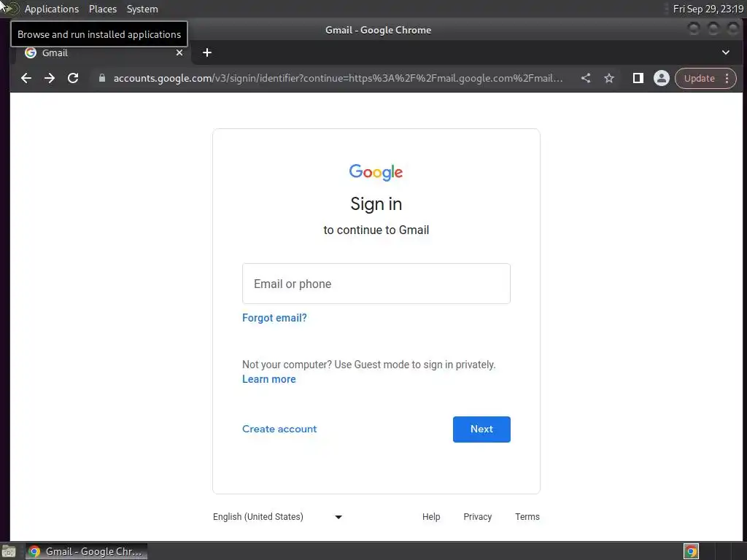The image size is (747, 560).
Task: Expand the tab search chevron
Action: click(726, 52)
